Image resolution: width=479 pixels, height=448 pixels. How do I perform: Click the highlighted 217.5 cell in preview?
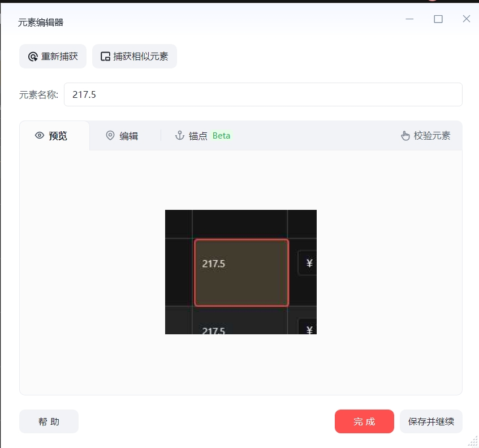coord(241,272)
